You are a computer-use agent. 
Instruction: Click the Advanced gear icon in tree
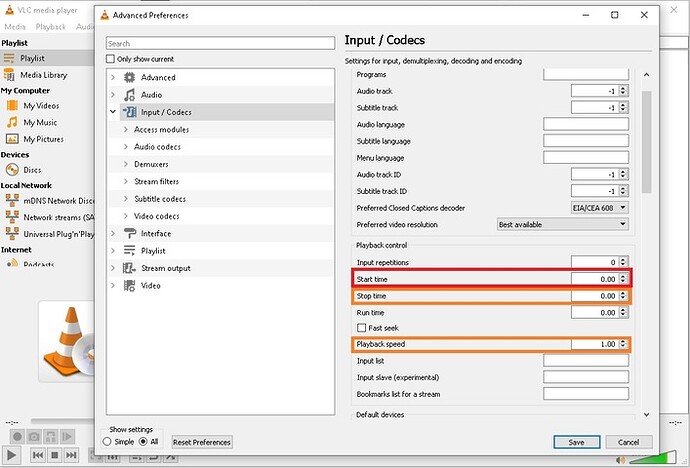(x=129, y=77)
